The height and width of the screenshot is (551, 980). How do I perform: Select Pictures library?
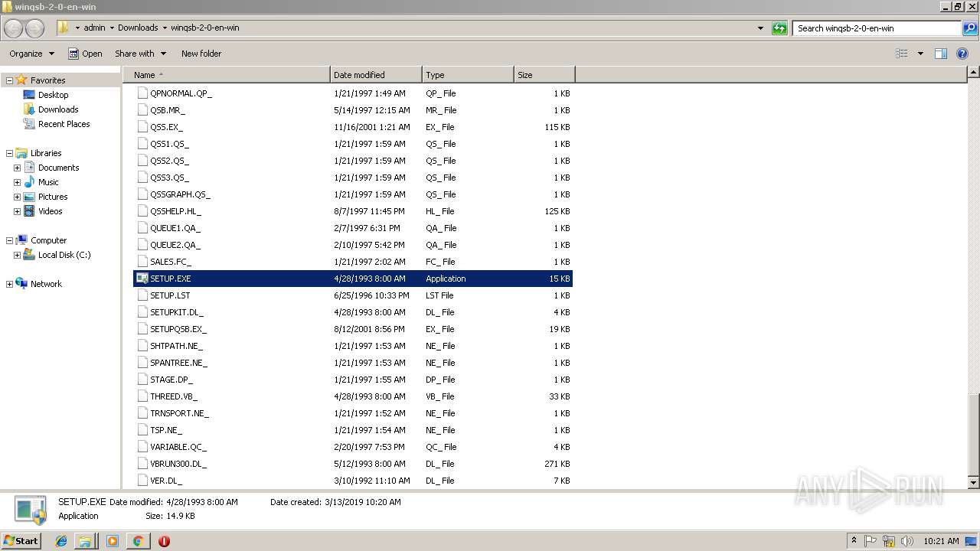[x=53, y=197]
